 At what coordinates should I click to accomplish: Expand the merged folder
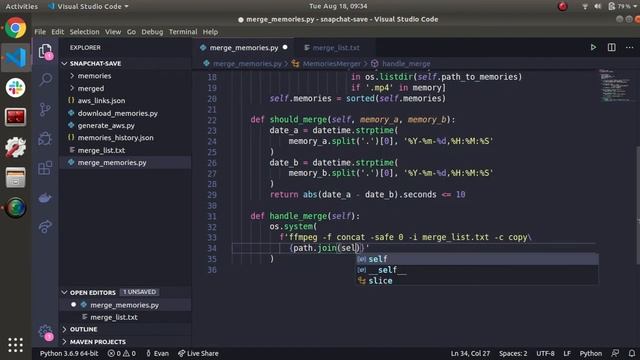pyautogui.click(x=91, y=88)
